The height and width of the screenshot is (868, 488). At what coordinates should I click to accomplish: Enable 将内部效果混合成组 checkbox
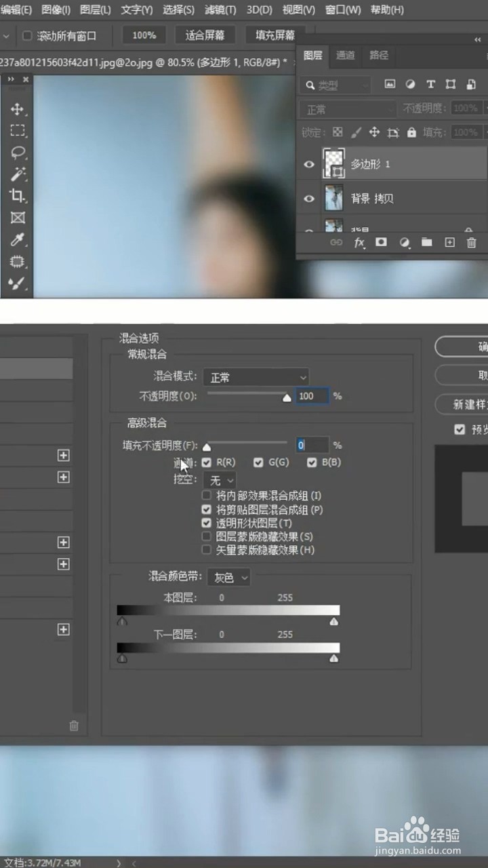point(207,496)
